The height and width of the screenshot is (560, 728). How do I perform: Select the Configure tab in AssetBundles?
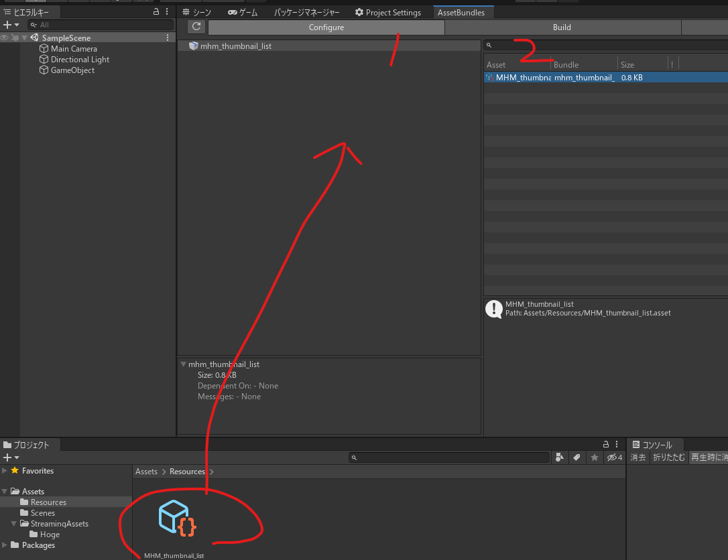click(326, 27)
